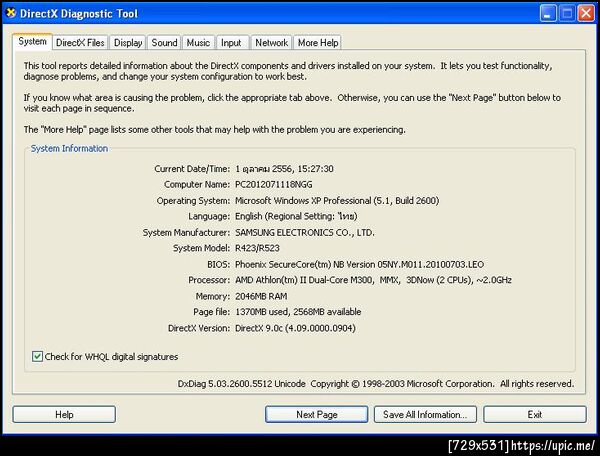This screenshot has width=600, height=456.
Task: Click the DirectX Version label
Action: pos(199,328)
